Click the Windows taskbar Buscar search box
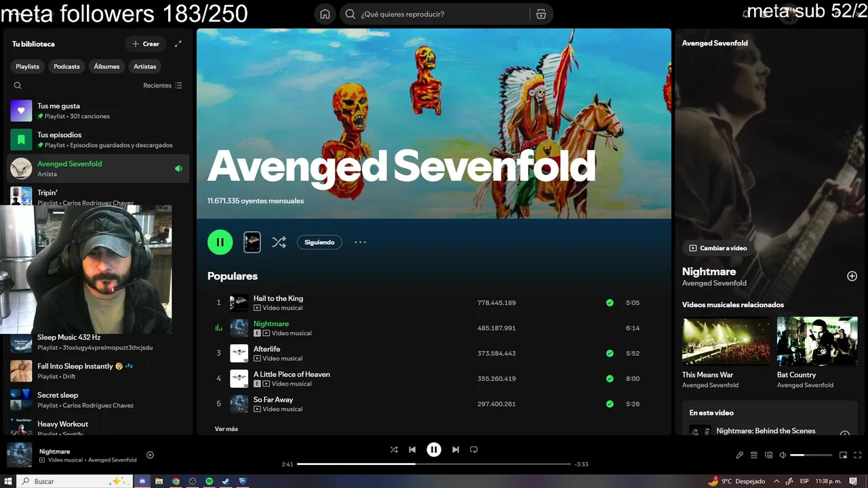This screenshot has width=868, height=488. (75, 481)
